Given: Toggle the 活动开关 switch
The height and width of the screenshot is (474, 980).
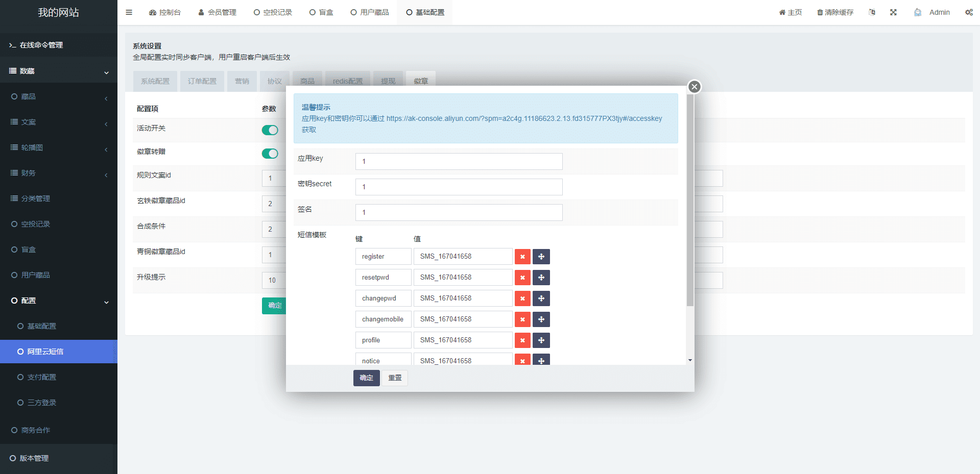Looking at the screenshot, I should point(270,130).
